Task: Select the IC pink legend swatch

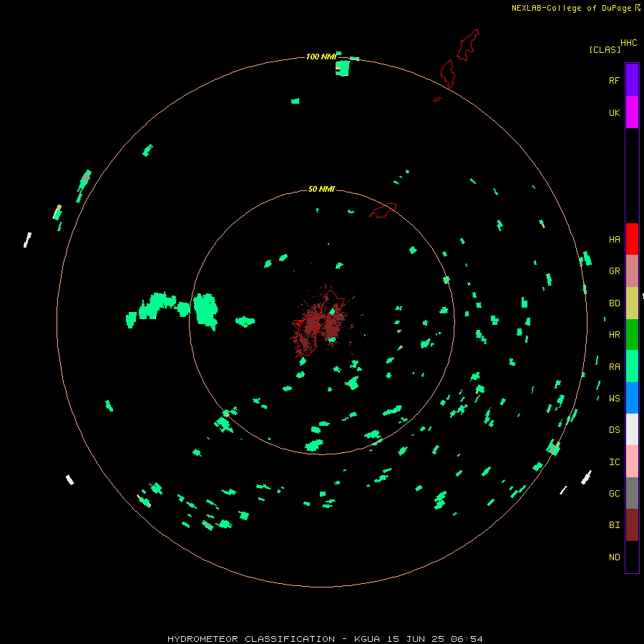Action: 632,462
